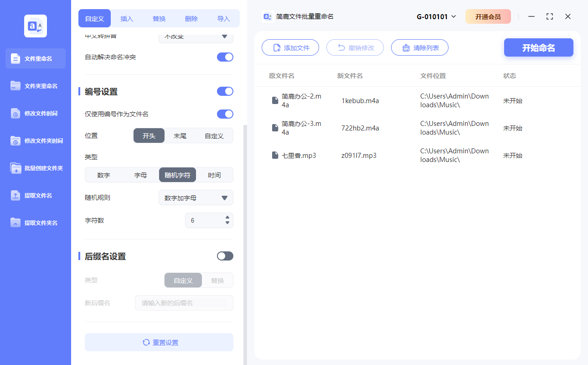Disable 仅使用编号作为文件名 switch
The width and height of the screenshot is (588, 365).
pos(225,114)
